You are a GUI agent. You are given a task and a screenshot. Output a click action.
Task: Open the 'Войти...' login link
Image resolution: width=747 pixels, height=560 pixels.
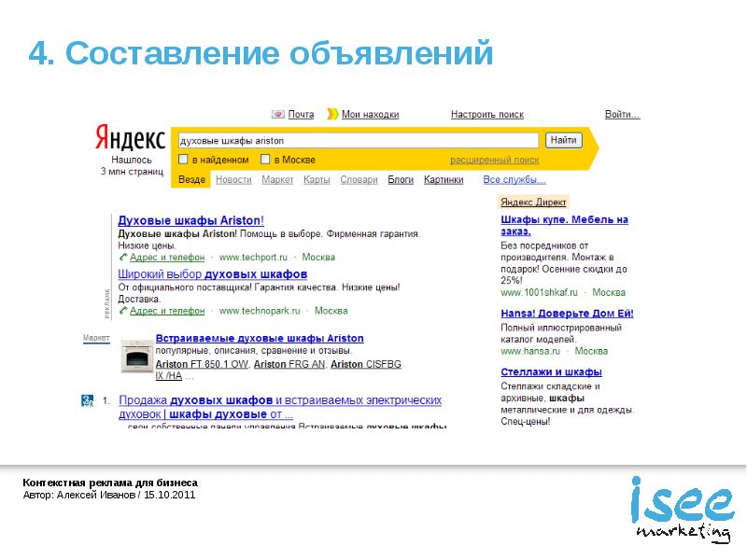tap(622, 115)
